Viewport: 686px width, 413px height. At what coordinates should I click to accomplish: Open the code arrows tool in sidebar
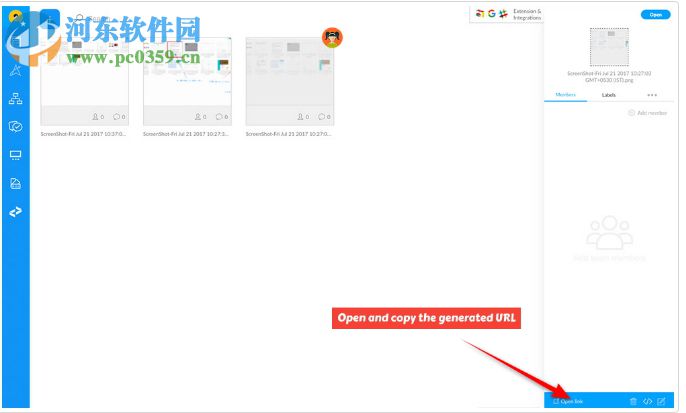(x=15, y=212)
